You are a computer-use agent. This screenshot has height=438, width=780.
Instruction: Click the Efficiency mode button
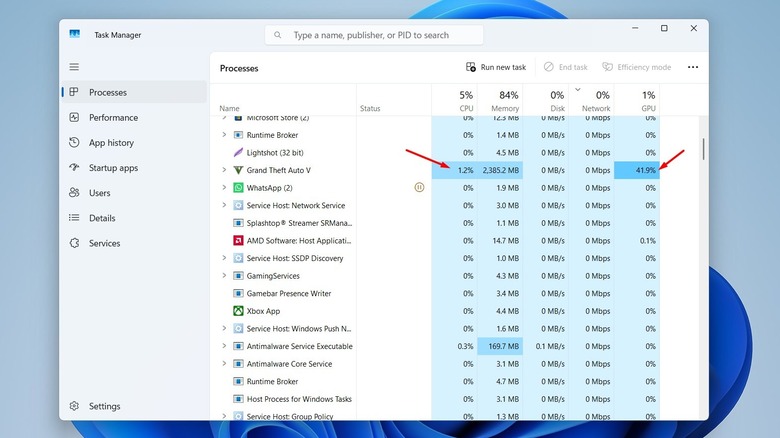tap(636, 67)
